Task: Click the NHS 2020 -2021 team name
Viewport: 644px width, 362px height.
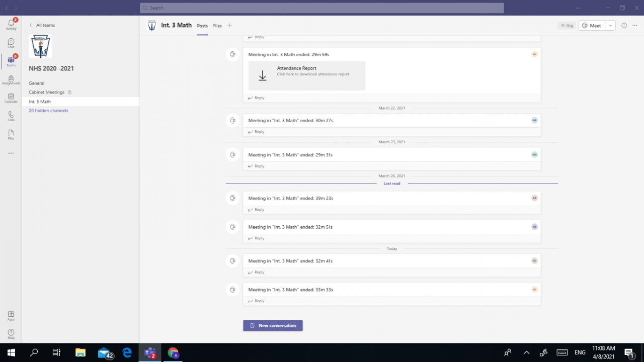Action: [51, 68]
